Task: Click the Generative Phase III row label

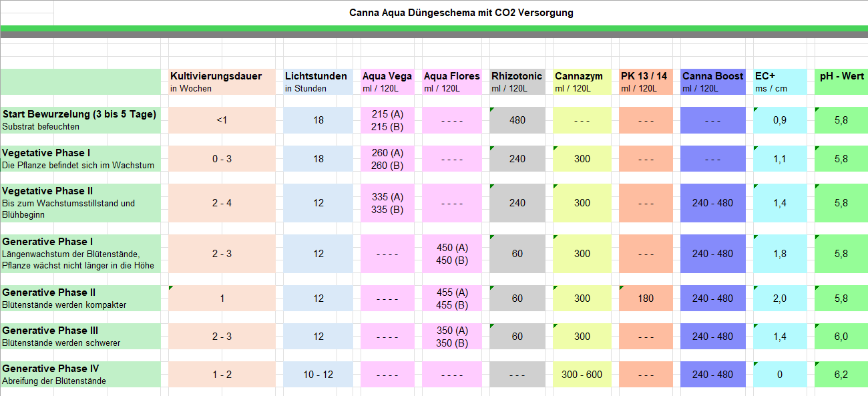Action: (x=81, y=337)
